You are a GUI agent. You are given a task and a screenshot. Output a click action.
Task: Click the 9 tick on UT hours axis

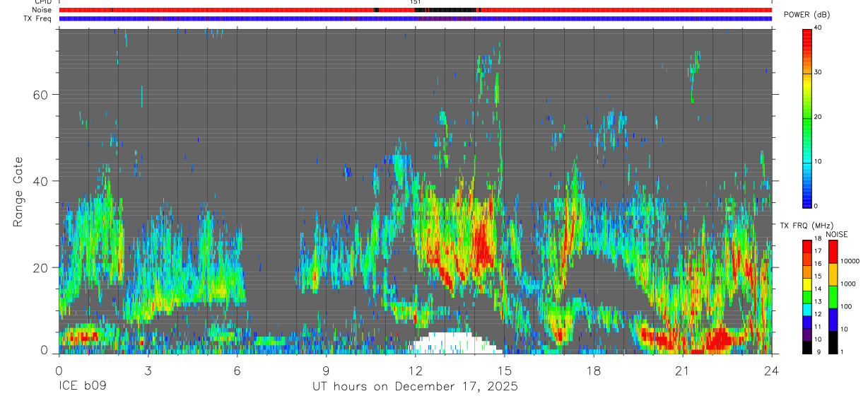coord(327,370)
